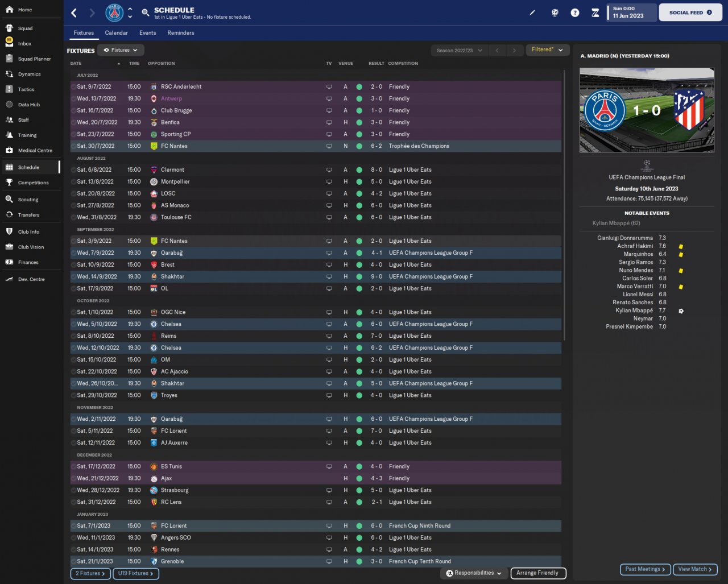Switch to the Events tab
The image size is (728, 584).
pyautogui.click(x=147, y=33)
